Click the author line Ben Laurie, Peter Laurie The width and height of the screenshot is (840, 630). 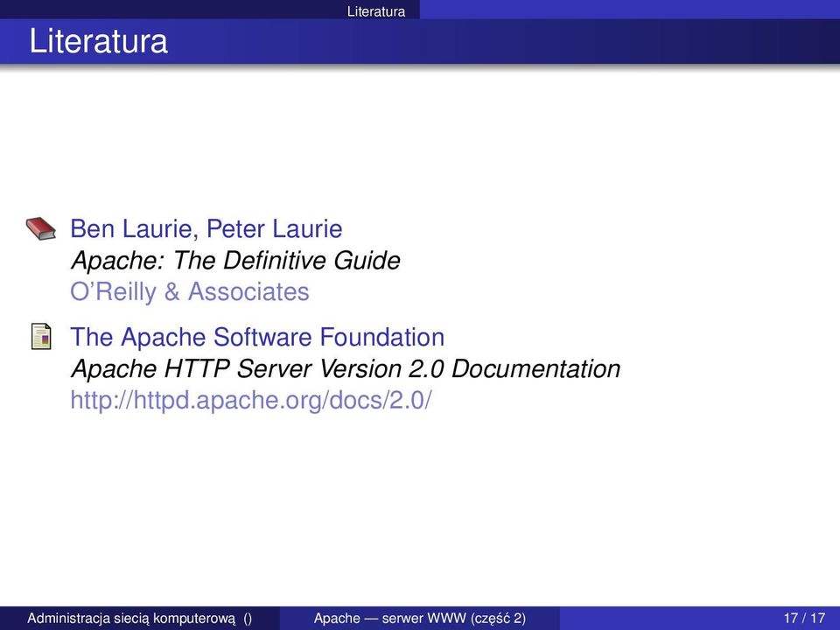(x=206, y=228)
